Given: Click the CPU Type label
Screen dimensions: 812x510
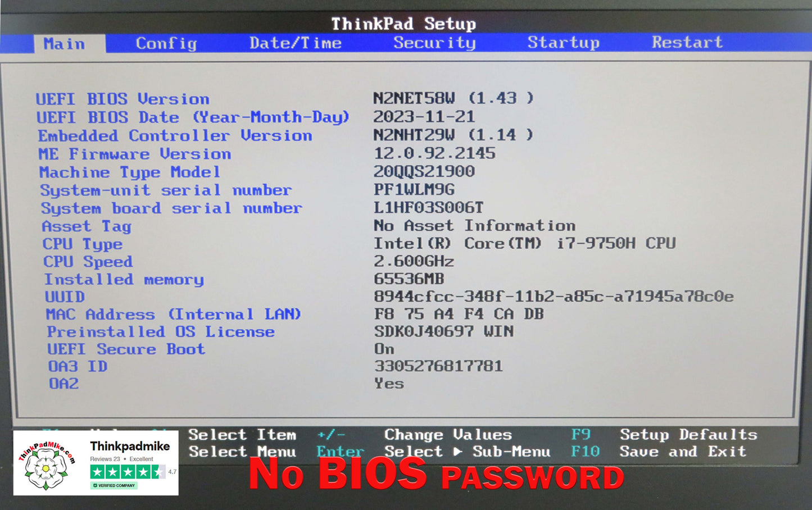Looking at the screenshot, I should [83, 244].
